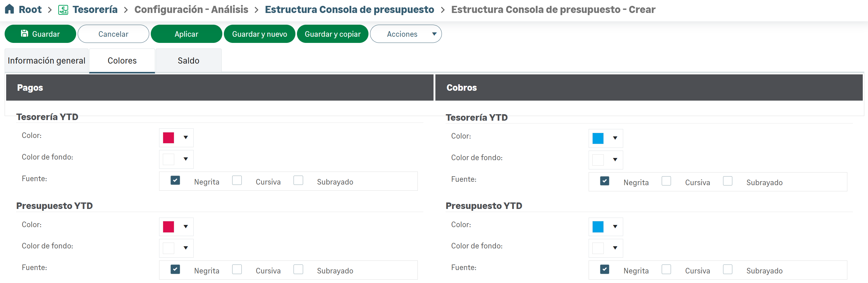Screen dimensions: 868x283
Task: Enable Cursiva under Pagos Tesorería YTD
Action: tap(237, 181)
